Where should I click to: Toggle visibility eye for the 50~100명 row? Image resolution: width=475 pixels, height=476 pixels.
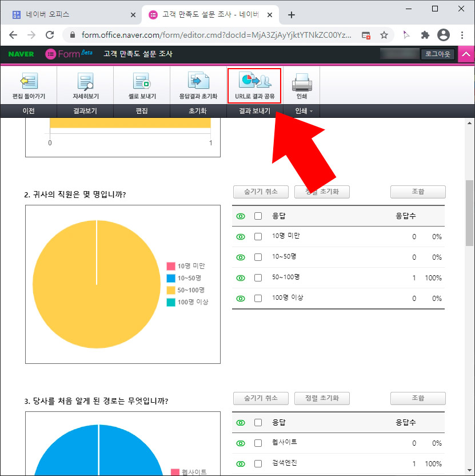(x=240, y=277)
